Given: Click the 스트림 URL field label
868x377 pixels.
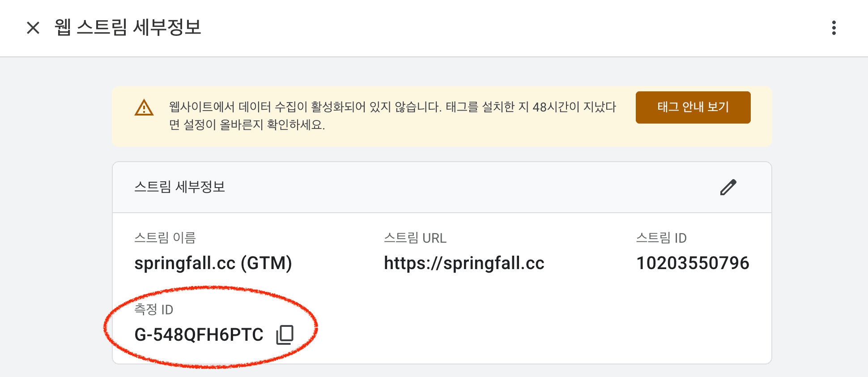Looking at the screenshot, I should (415, 238).
